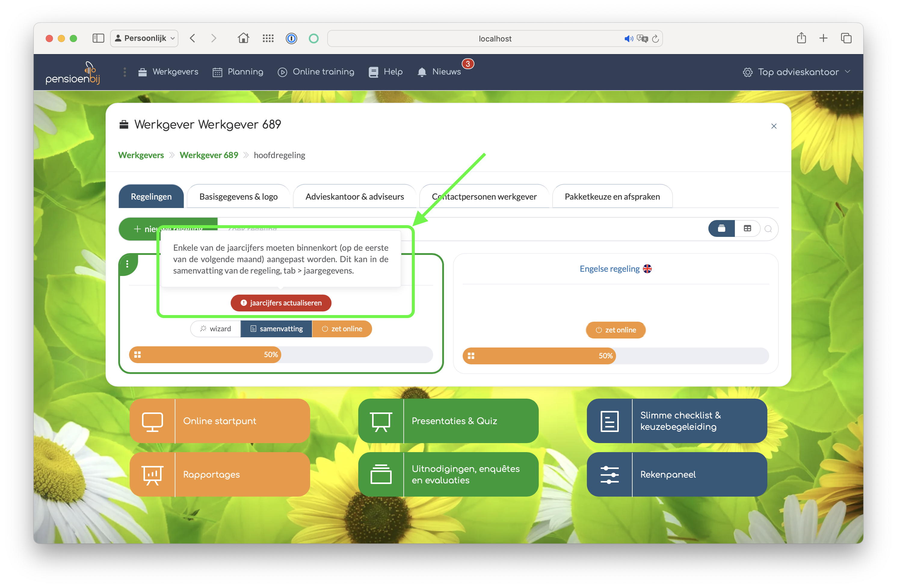This screenshot has height=588, width=897.
Task: Open Slimme checklist & keuzebegeleiding tile
Action: pyautogui.click(x=677, y=421)
